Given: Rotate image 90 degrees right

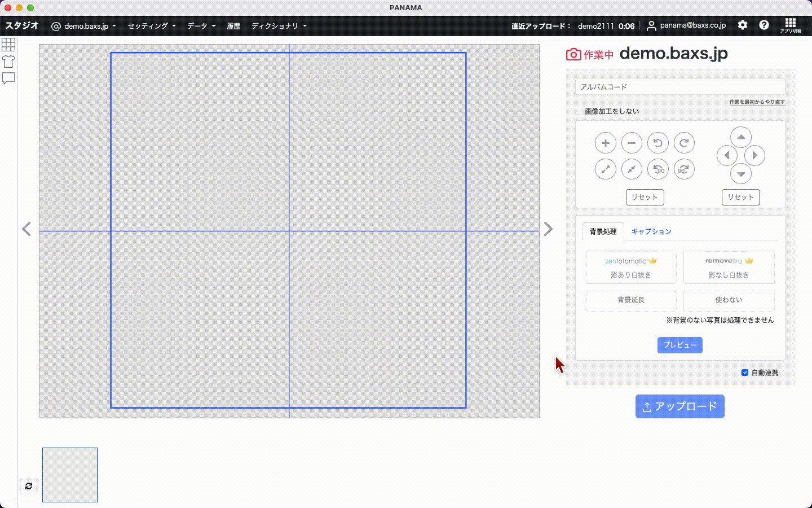Looking at the screenshot, I should pos(683,169).
